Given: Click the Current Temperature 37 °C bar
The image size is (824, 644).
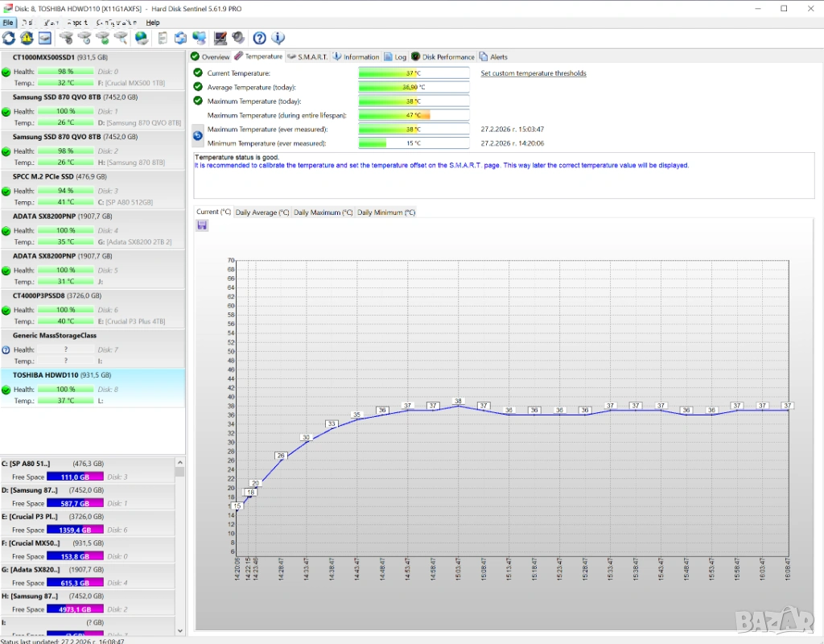Looking at the screenshot, I should pos(414,73).
